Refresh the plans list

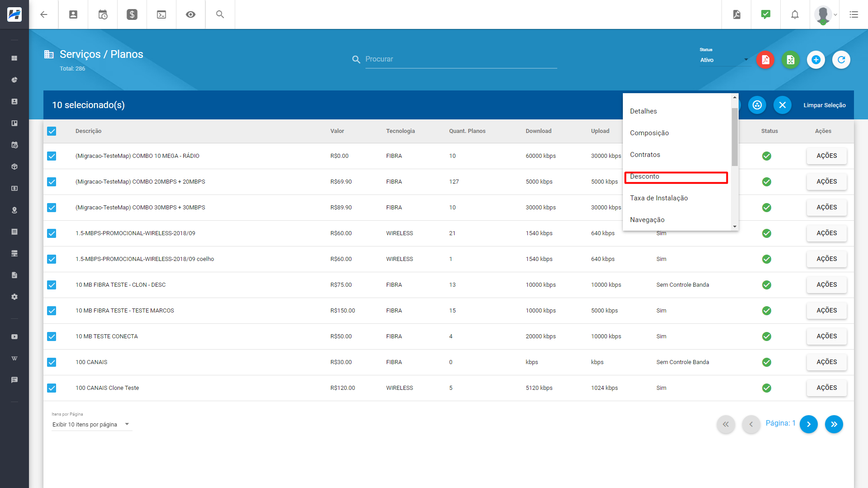tap(841, 60)
